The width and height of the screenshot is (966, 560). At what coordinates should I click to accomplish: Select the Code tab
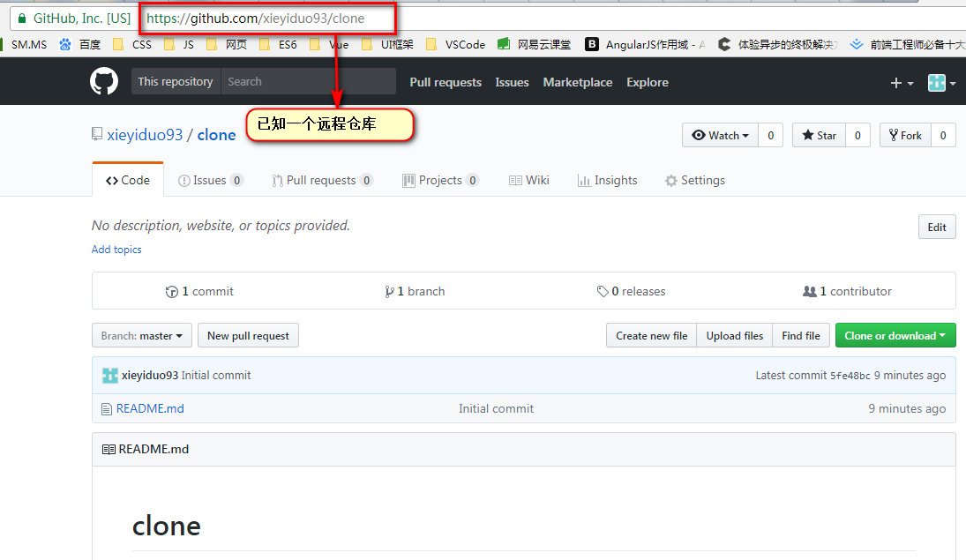click(128, 180)
